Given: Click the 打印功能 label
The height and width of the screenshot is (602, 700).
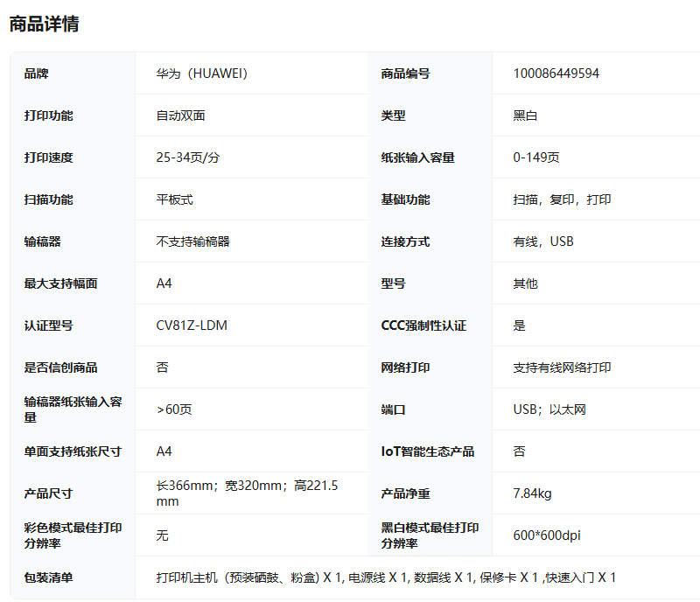Looking at the screenshot, I should pyautogui.click(x=48, y=115).
